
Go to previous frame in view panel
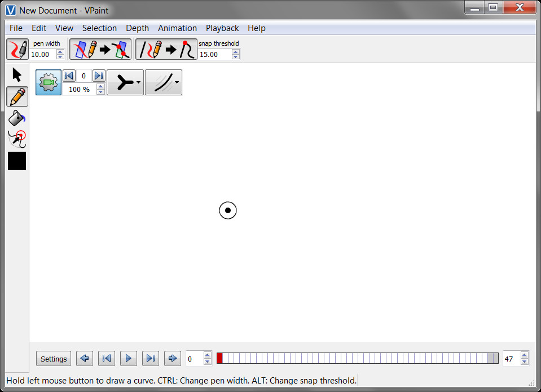click(69, 76)
